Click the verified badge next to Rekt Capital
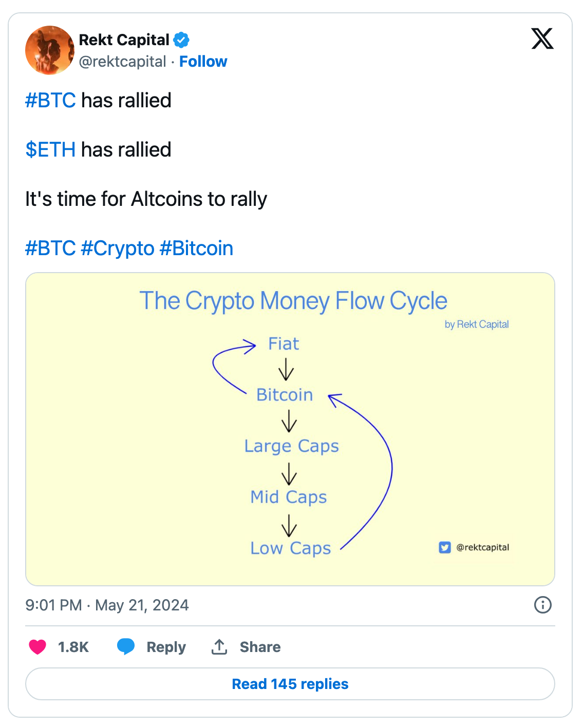Viewport: 583px width, 728px height. click(x=181, y=40)
